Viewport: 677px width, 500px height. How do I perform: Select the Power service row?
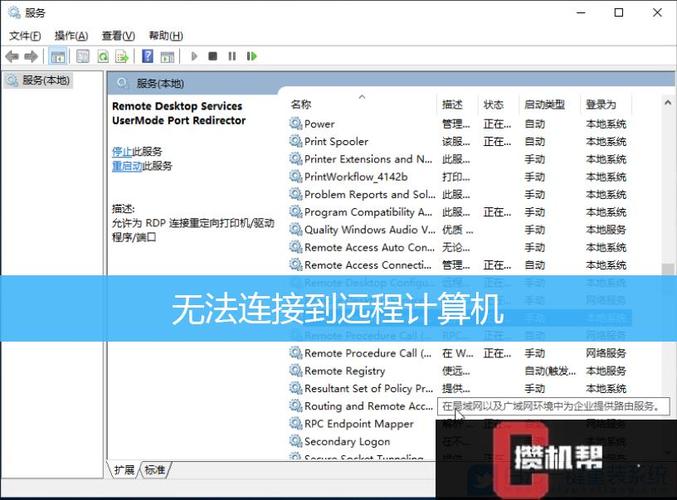click(x=460, y=124)
